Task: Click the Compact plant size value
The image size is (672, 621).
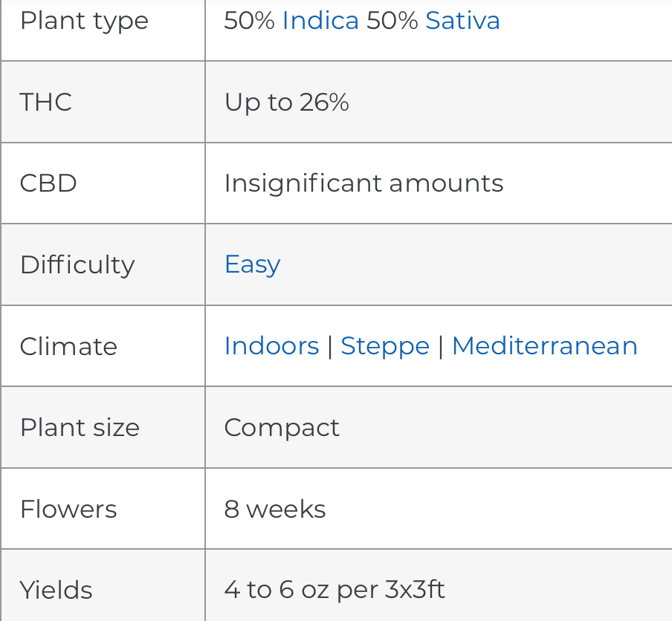Action: click(x=282, y=429)
